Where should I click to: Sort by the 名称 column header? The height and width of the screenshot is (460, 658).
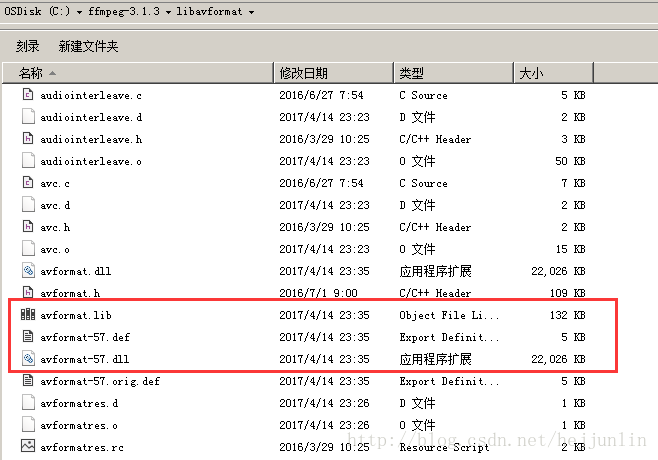coord(138,73)
